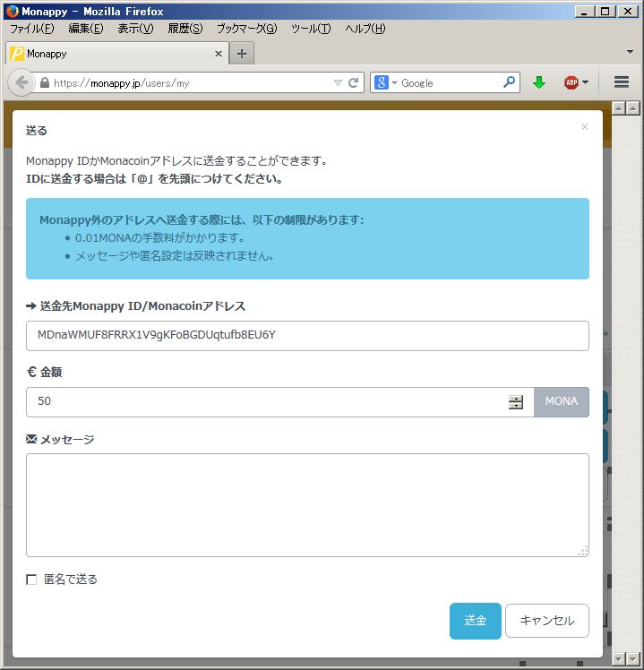Open the Firefox hamburger menu
This screenshot has width=644, height=670.
tap(622, 82)
